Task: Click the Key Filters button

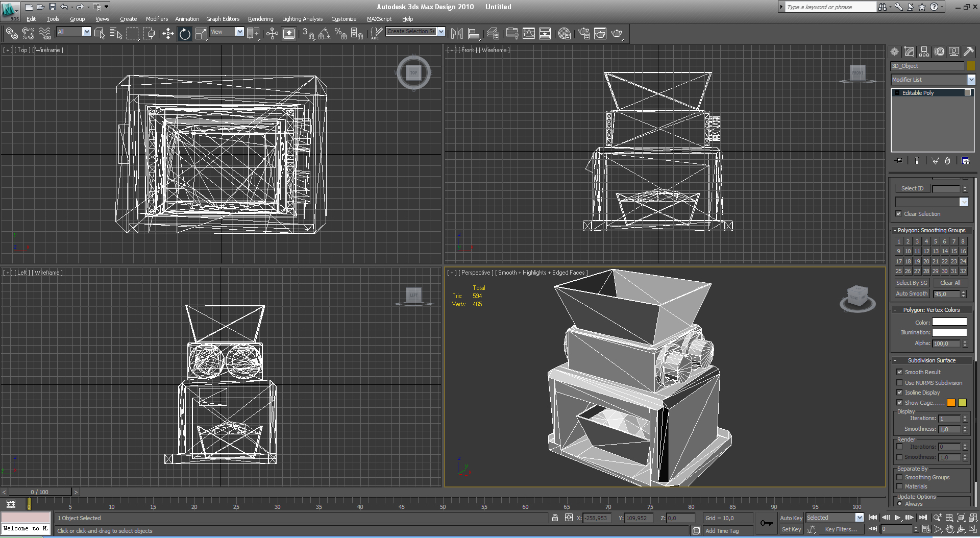Action: pyautogui.click(x=841, y=529)
